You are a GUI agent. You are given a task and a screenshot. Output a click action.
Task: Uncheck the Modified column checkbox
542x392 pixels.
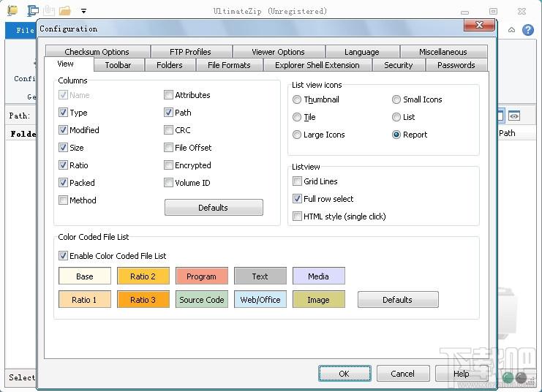pyautogui.click(x=63, y=130)
